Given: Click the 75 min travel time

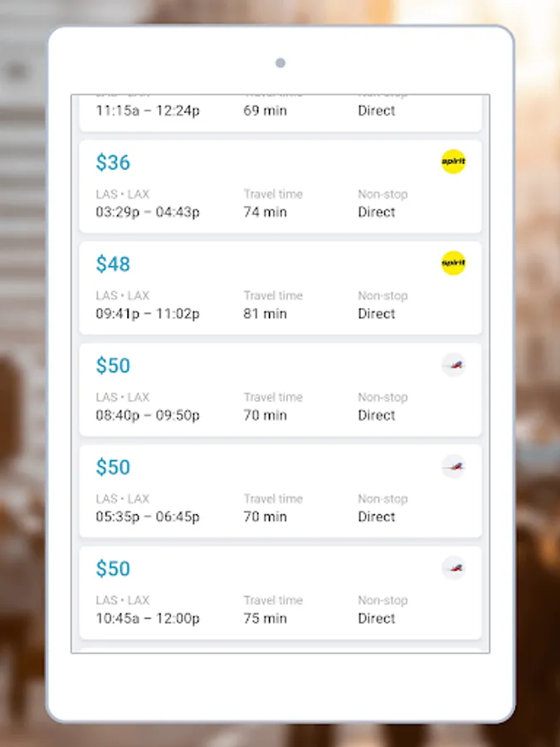Looking at the screenshot, I should (x=265, y=618).
